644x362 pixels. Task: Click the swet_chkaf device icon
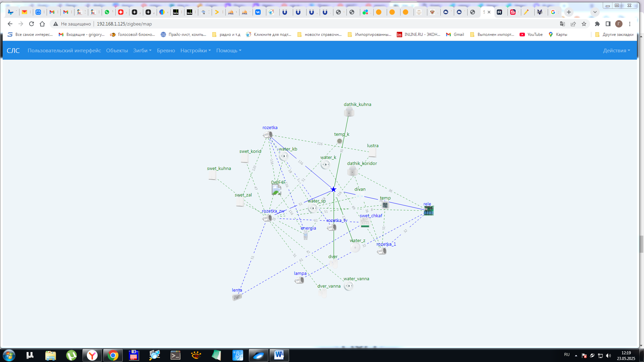coord(365,223)
